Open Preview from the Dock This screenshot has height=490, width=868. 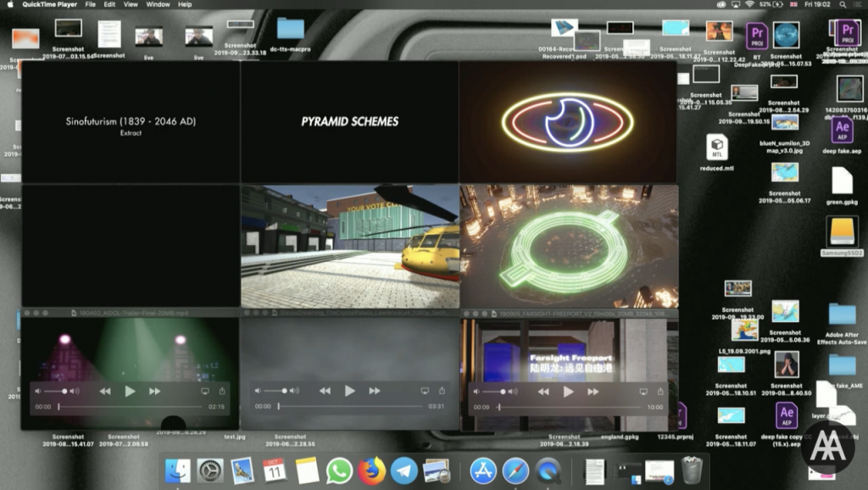coord(437,471)
